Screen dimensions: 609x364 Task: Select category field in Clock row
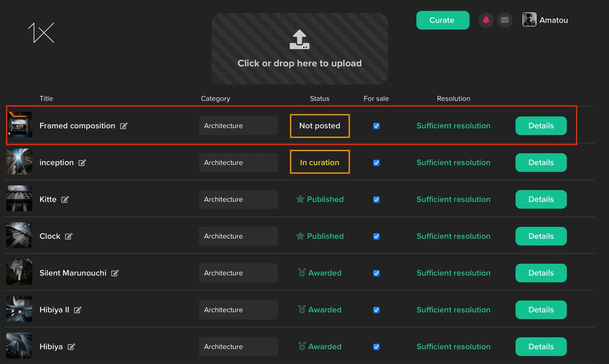pyautogui.click(x=238, y=236)
